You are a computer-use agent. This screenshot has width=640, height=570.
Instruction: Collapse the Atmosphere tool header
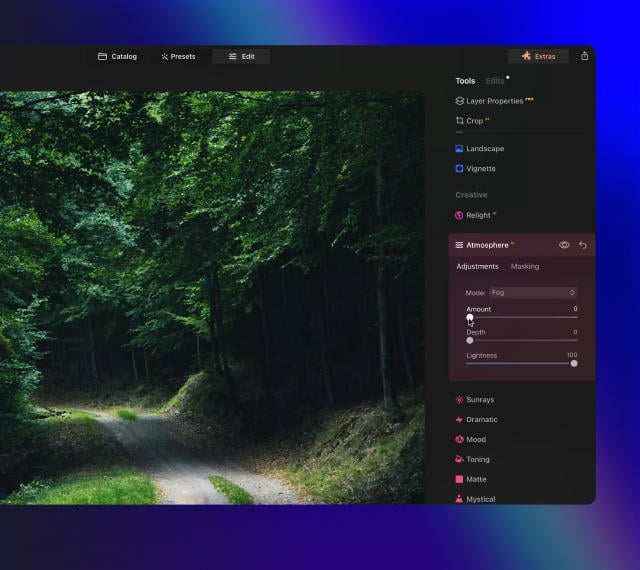(x=522, y=245)
